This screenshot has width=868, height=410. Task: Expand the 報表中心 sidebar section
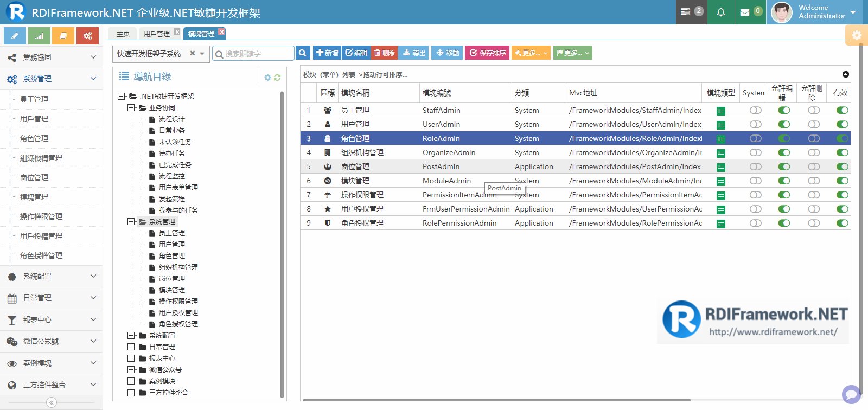pos(51,319)
